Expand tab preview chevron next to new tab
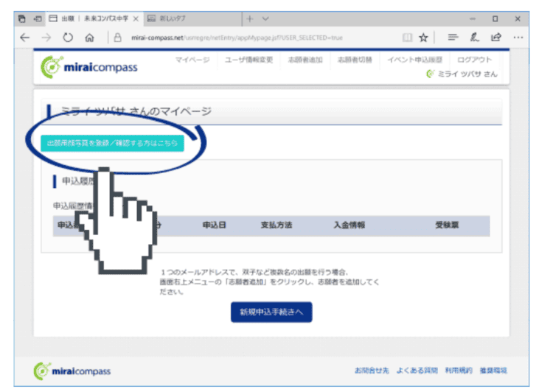 click(265, 18)
